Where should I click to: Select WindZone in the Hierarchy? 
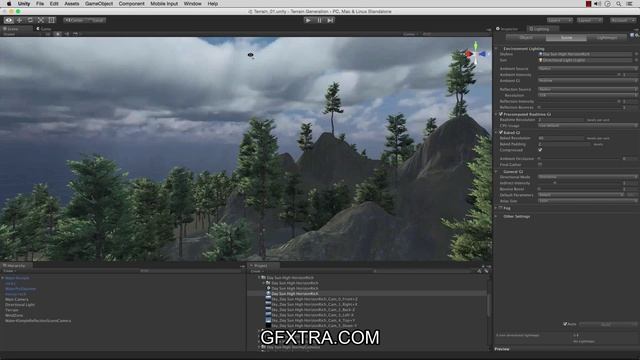[14, 316]
